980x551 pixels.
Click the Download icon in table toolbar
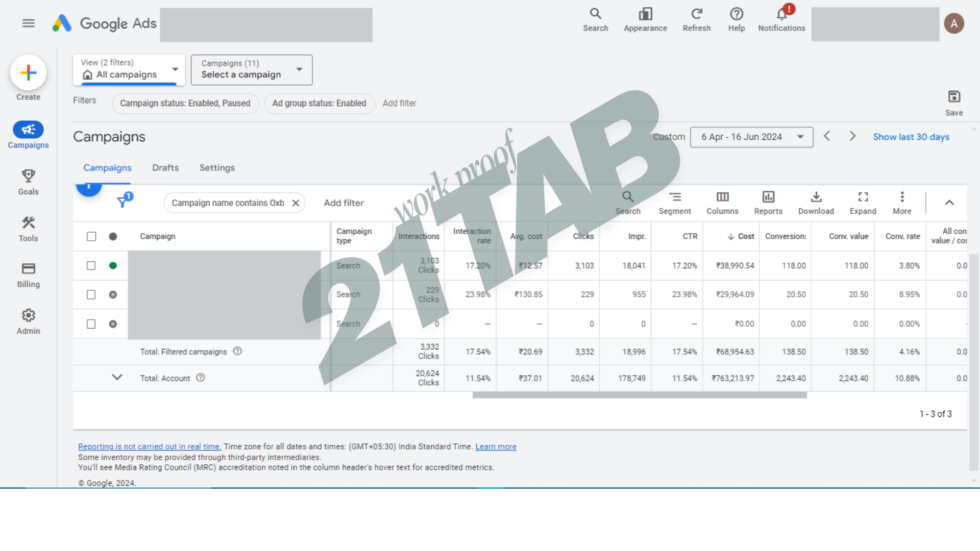[816, 197]
